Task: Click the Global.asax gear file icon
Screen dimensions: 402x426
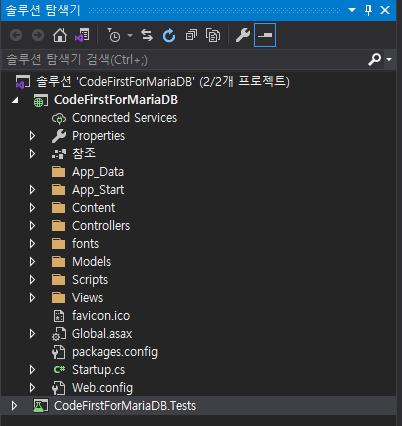Action: pyautogui.click(x=59, y=334)
